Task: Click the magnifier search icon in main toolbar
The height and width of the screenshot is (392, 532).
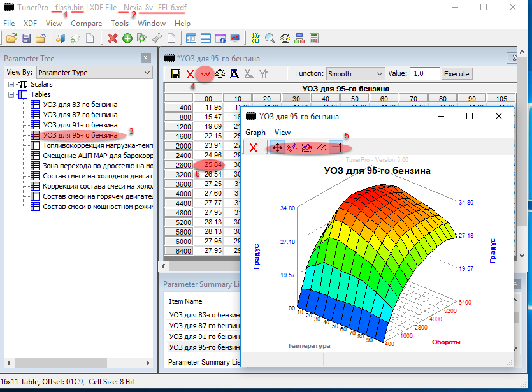Action: click(x=270, y=38)
